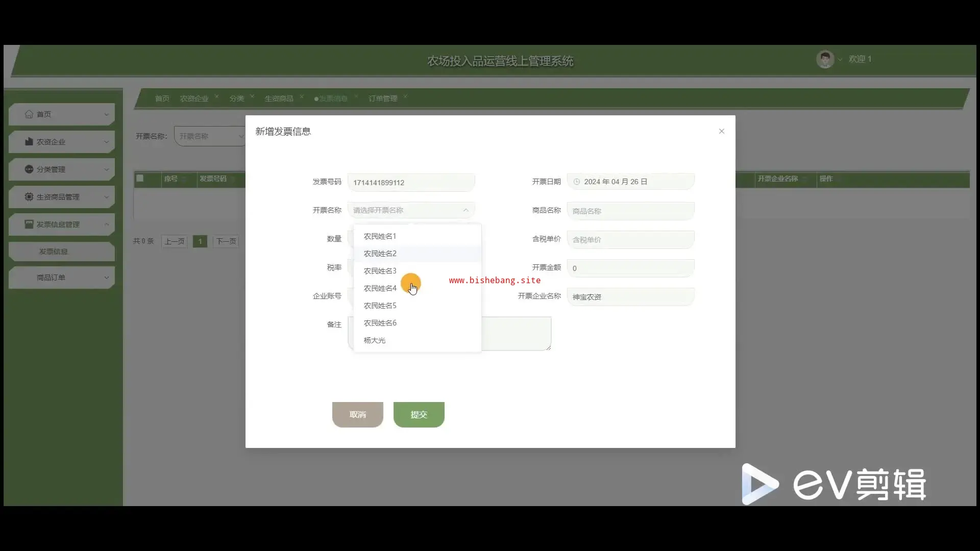980x551 pixels.
Task: Switch to the 订单管理 tab
Action: pos(383,98)
